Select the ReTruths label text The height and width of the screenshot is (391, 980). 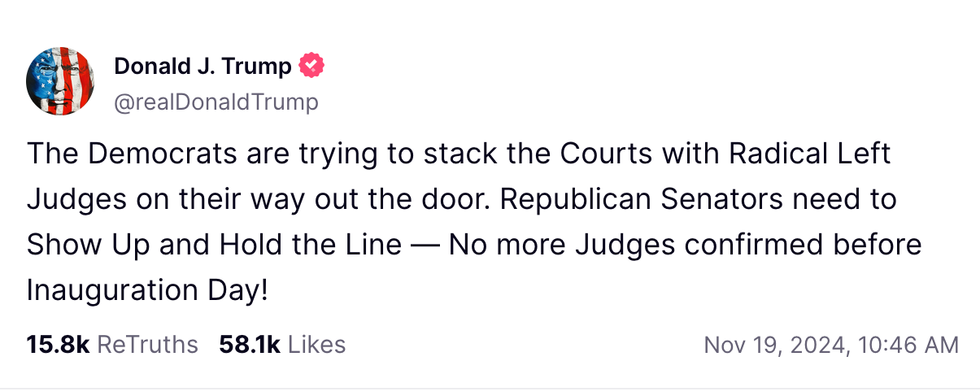(x=148, y=345)
